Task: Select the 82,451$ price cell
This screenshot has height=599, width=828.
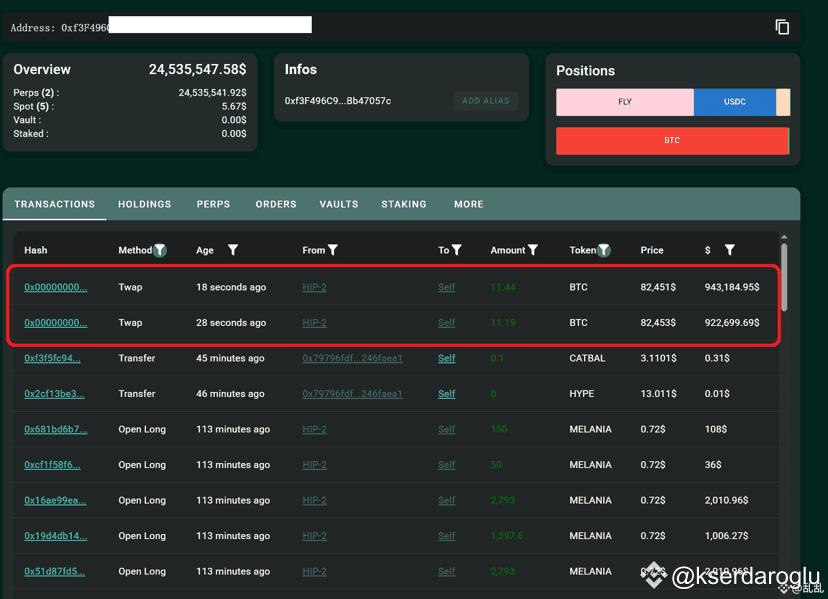Action: click(x=658, y=287)
